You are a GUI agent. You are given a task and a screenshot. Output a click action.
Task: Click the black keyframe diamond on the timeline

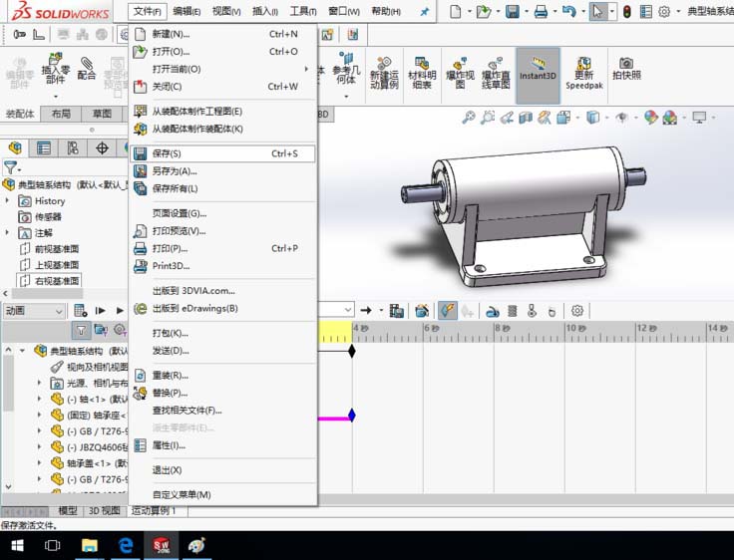click(x=352, y=351)
